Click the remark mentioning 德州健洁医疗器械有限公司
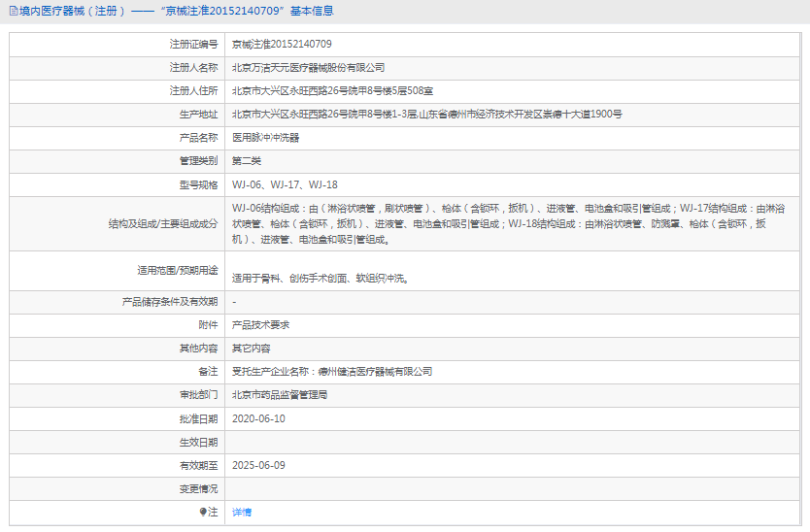The image size is (810, 532). point(331,372)
